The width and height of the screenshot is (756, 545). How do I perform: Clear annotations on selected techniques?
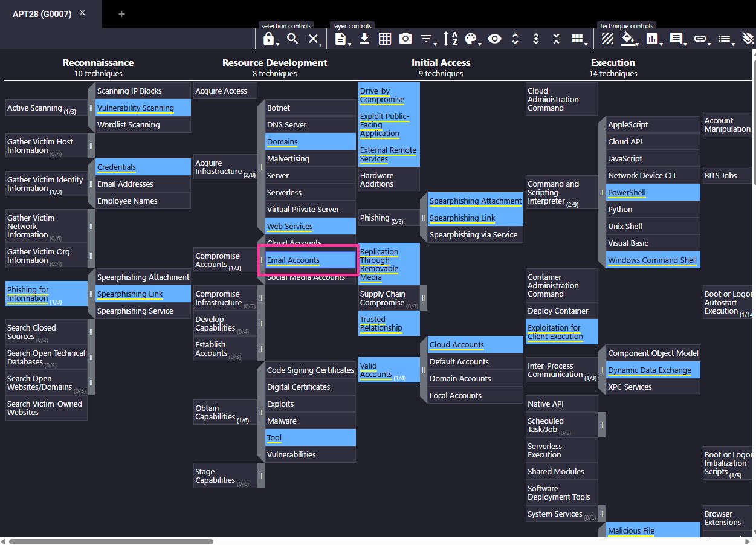tap(748, 39)
